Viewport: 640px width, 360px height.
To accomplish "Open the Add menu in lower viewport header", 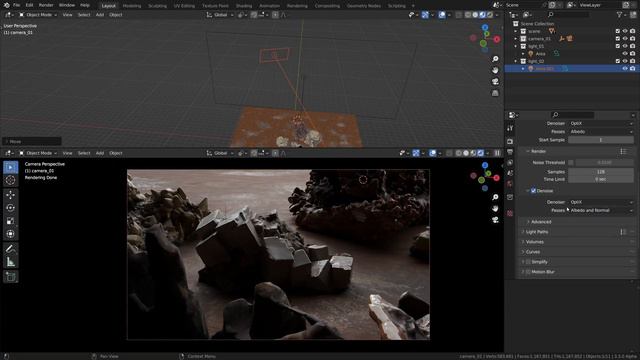I will tap(100, 153).
